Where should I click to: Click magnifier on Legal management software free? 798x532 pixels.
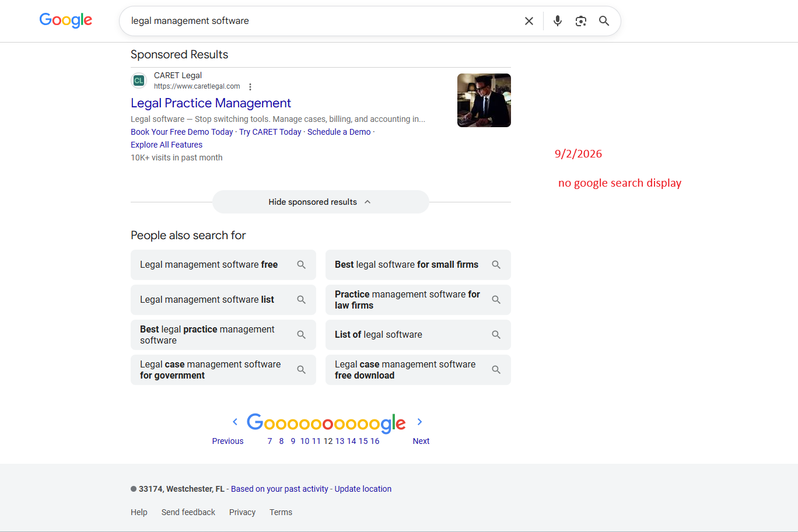302,265
